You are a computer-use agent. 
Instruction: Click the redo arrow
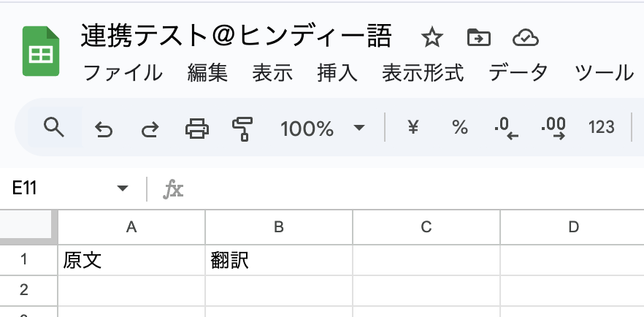coord(150,129)
